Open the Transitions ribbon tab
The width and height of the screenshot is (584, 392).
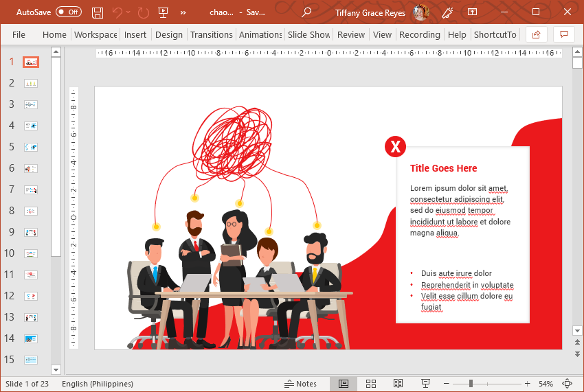coord(212,34)
